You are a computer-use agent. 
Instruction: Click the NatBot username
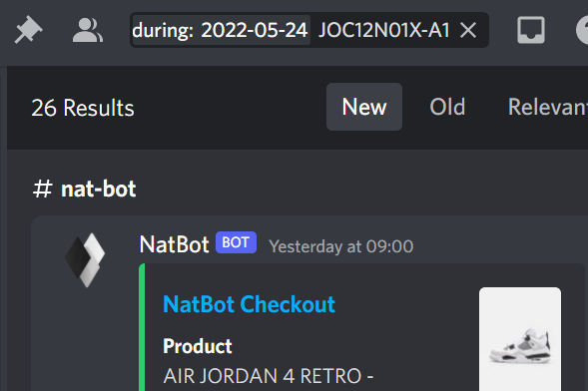[x=174, y=245]
